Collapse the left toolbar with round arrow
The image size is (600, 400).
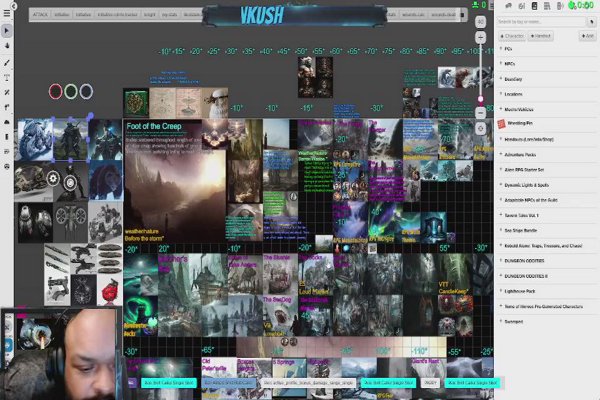[x=14, y=6]
